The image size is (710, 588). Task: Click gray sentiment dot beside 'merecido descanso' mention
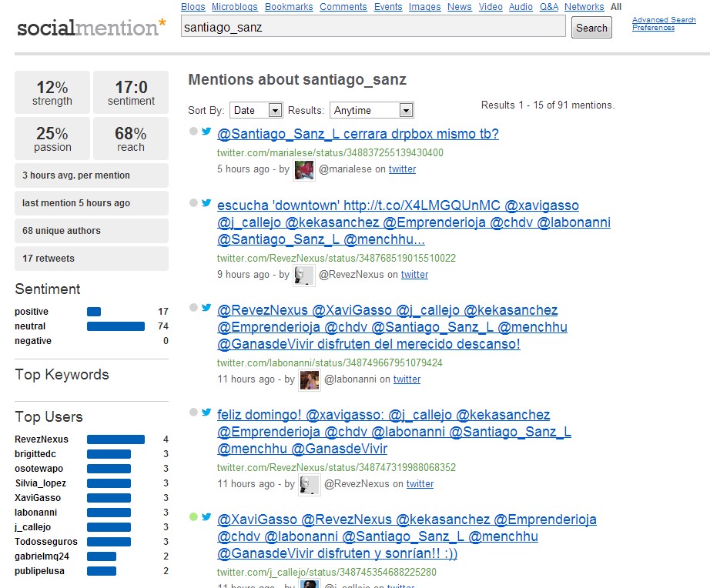point(193,307)
